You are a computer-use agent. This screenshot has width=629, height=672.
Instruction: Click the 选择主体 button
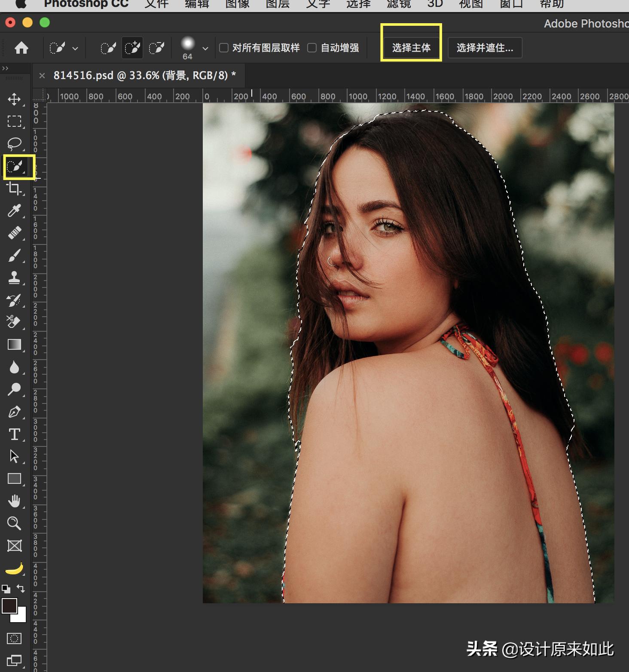(x=411, y=48)
